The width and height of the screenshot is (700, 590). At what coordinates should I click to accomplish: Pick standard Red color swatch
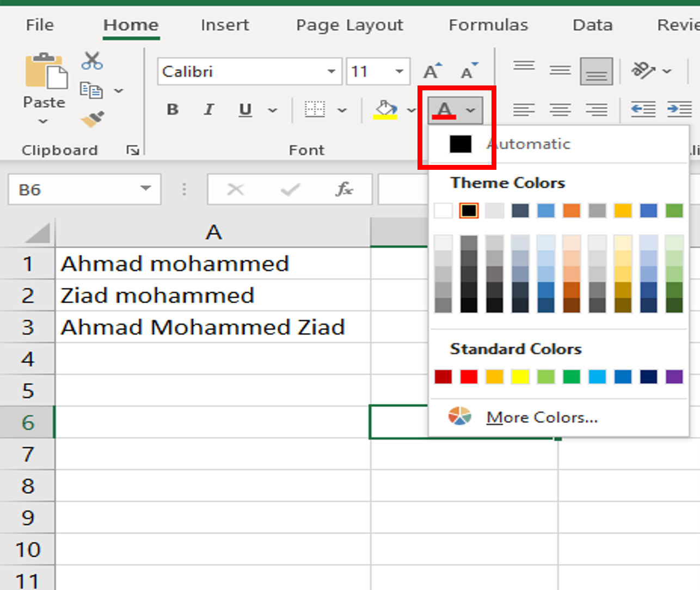[469, 377]
